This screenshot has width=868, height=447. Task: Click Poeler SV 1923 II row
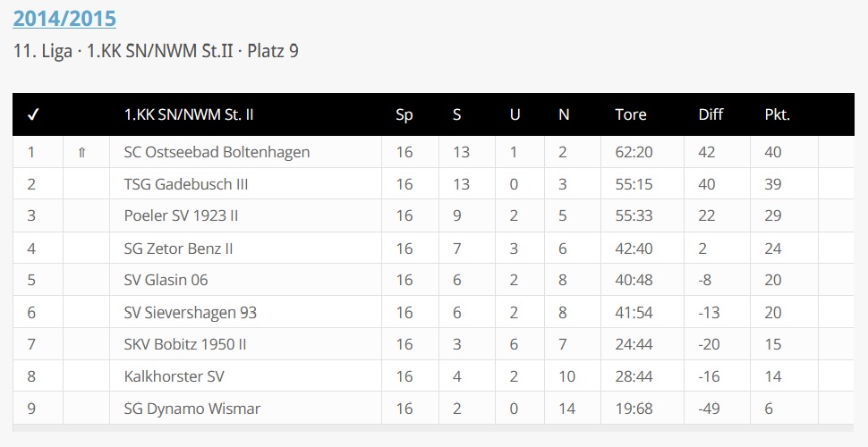point(181,215)
